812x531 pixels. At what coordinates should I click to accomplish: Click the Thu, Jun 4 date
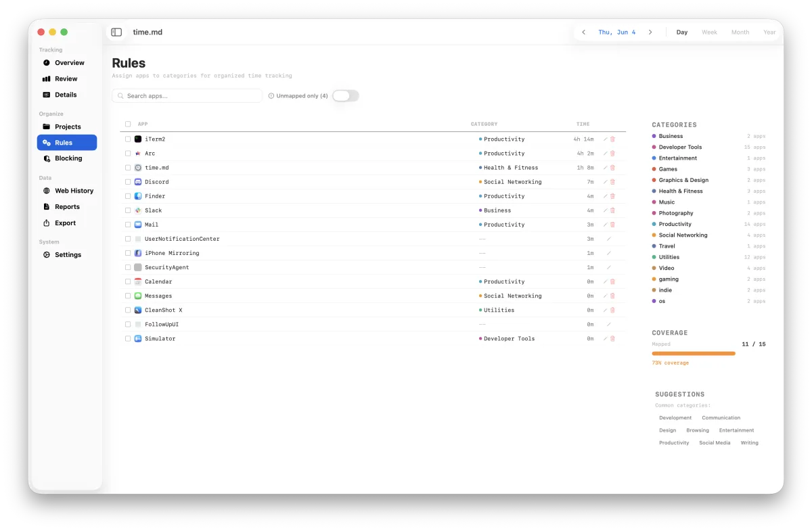[617, 32]
